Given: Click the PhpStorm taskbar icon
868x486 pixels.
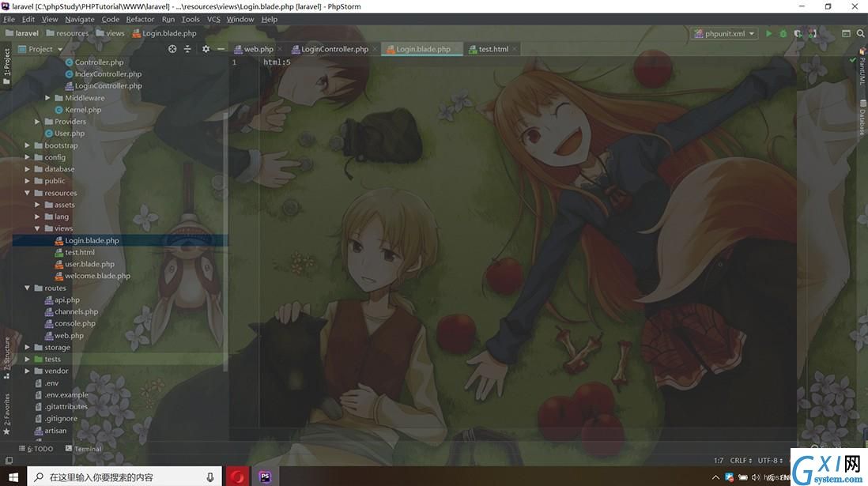Looking at the screenshot, I should point(265,477).
